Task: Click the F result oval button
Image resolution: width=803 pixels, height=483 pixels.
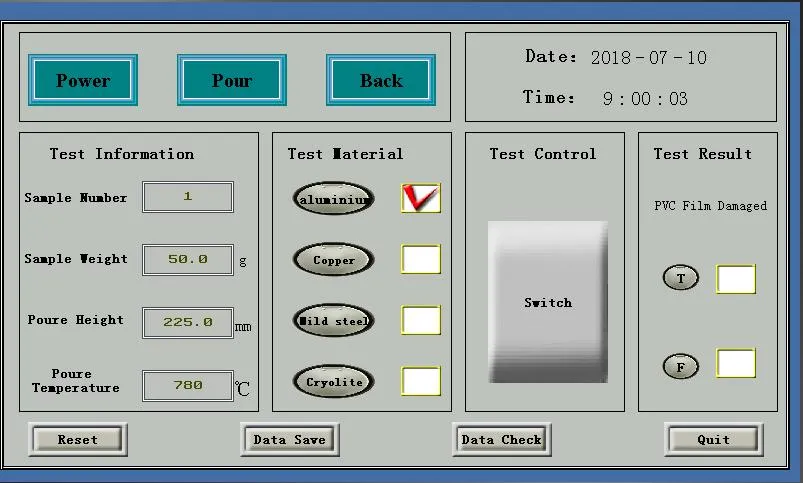Action: (x=681, y=366)
